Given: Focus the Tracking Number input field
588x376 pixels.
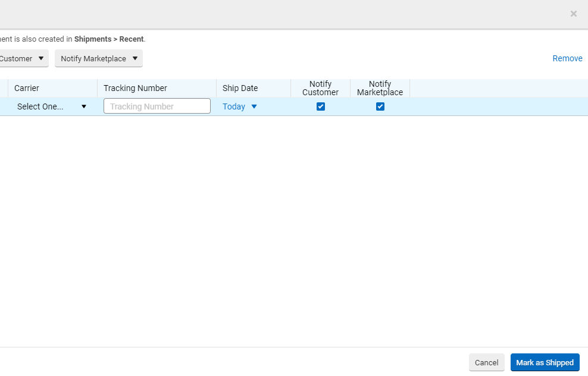Looking at the screenshot, I should click(157, 106).
